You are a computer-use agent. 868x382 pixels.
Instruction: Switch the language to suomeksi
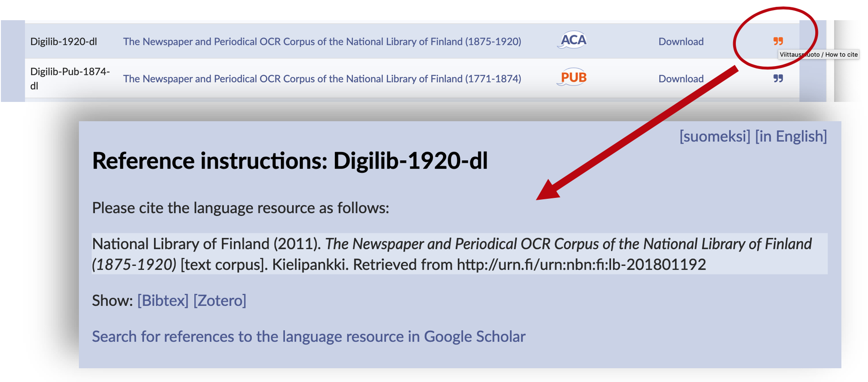tap(714, 136)
